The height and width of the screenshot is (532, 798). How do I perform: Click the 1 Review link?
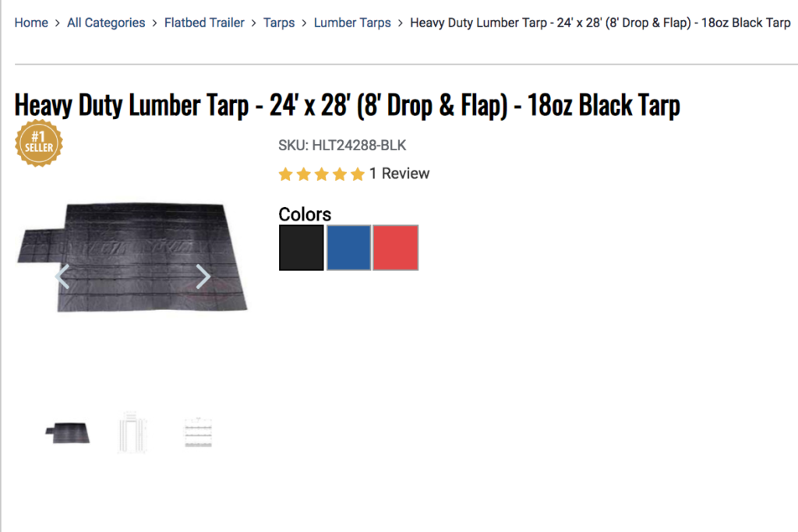coord(399,174)
